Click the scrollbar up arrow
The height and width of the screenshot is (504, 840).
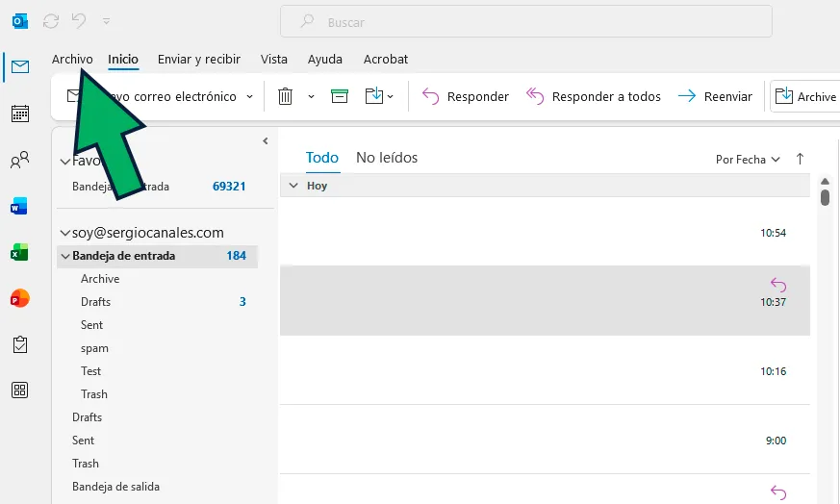[825, 182]
